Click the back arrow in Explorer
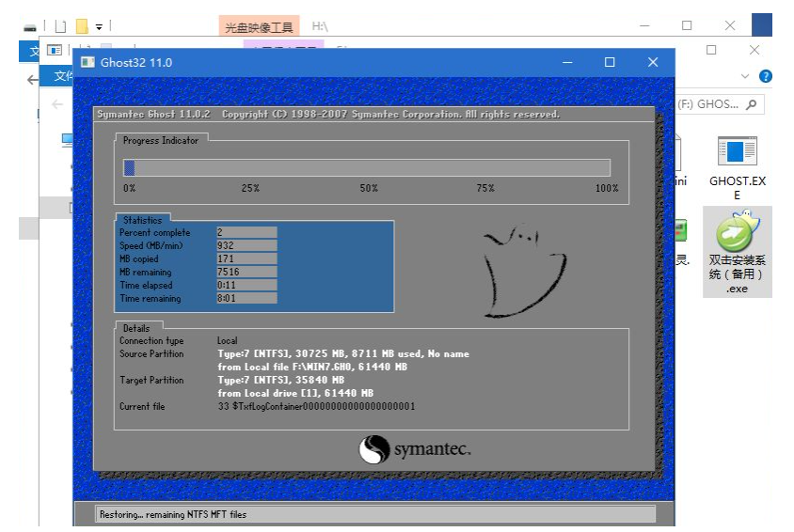The width and height of the screenshot is (794, 532). [56, 104]
